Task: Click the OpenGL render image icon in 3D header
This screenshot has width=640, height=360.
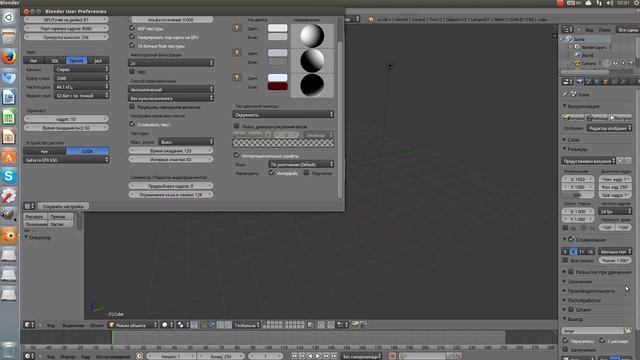Action: pyautogui.click(x=355, y=324)
